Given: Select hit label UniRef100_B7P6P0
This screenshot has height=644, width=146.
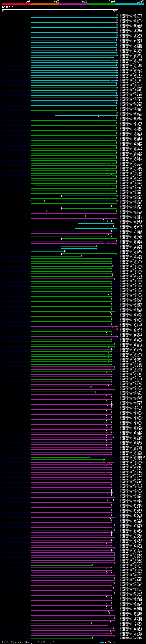Looking at the screenshot, I should pos(131,502).
